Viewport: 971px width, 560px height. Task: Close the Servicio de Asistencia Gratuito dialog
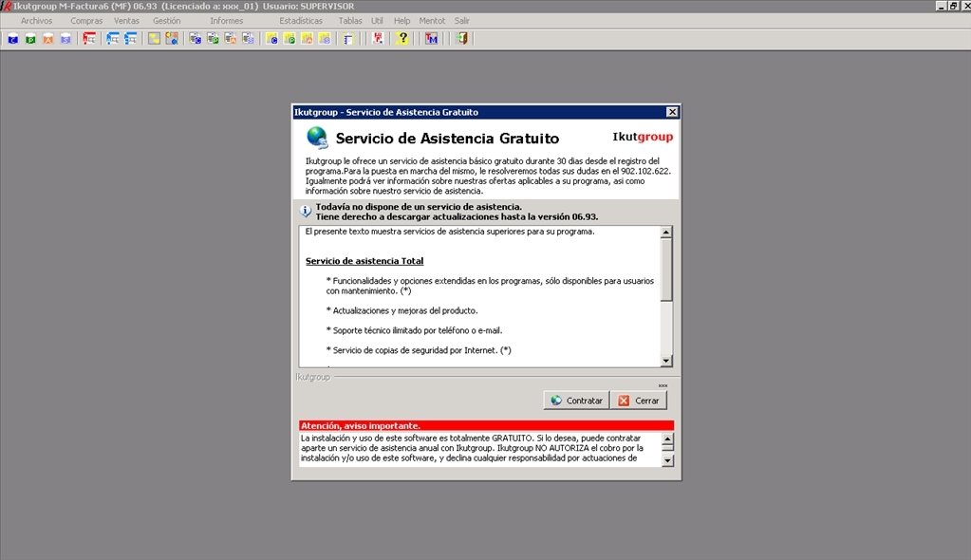click(672, 112)
